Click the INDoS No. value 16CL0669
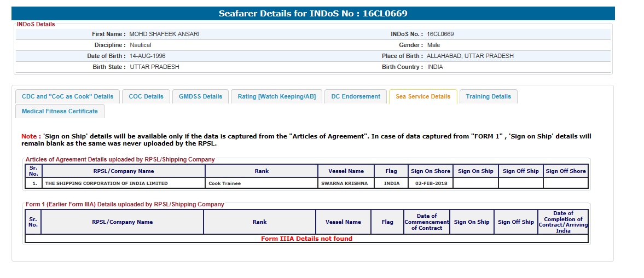This screenshot has height=278, width=644. pyautogui.click(x=440, y=34)
